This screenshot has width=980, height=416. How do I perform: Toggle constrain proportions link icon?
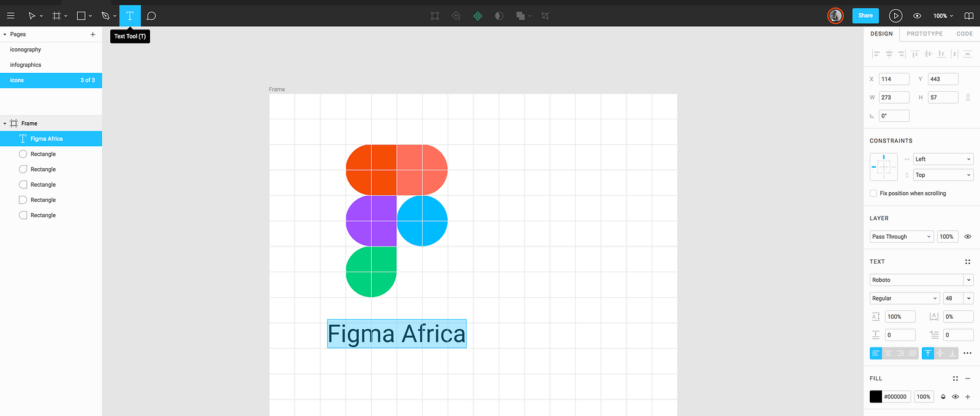(x=968, y=97)
